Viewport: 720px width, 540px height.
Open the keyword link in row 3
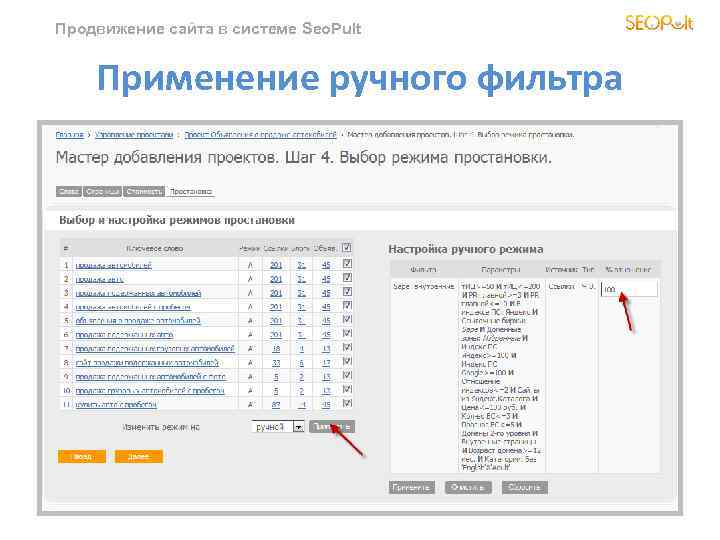coord(138,293)
